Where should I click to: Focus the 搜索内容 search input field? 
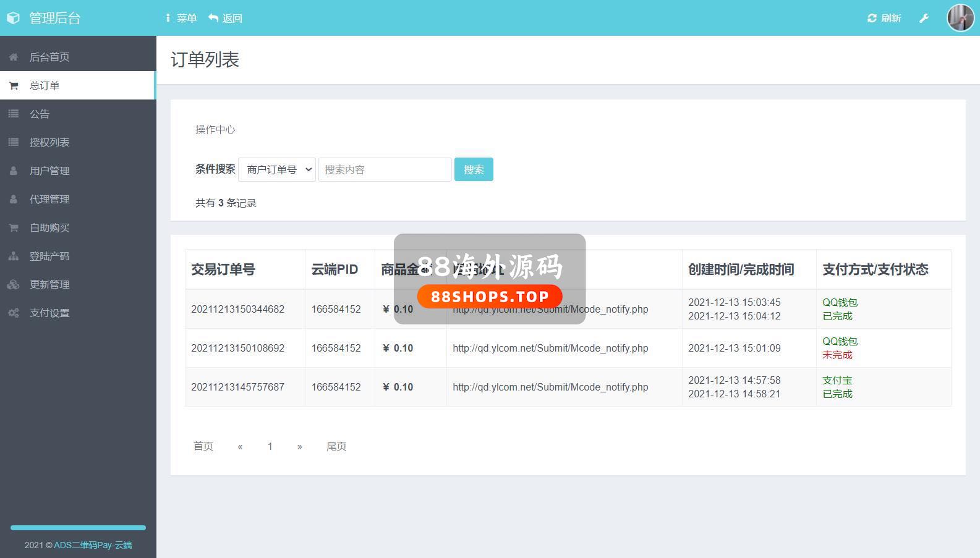pos(385,169)
